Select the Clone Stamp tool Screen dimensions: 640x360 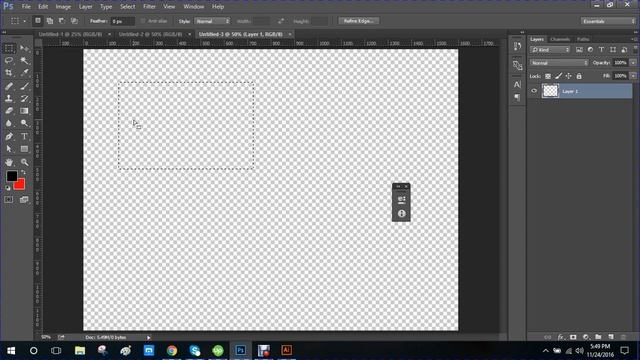pyautogui.click(x=9, y=98)
